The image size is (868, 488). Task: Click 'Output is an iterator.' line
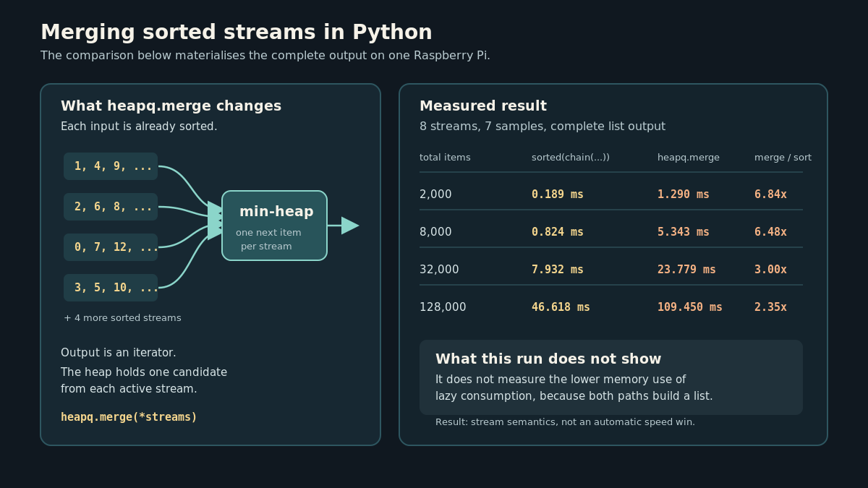coord(119,353)
